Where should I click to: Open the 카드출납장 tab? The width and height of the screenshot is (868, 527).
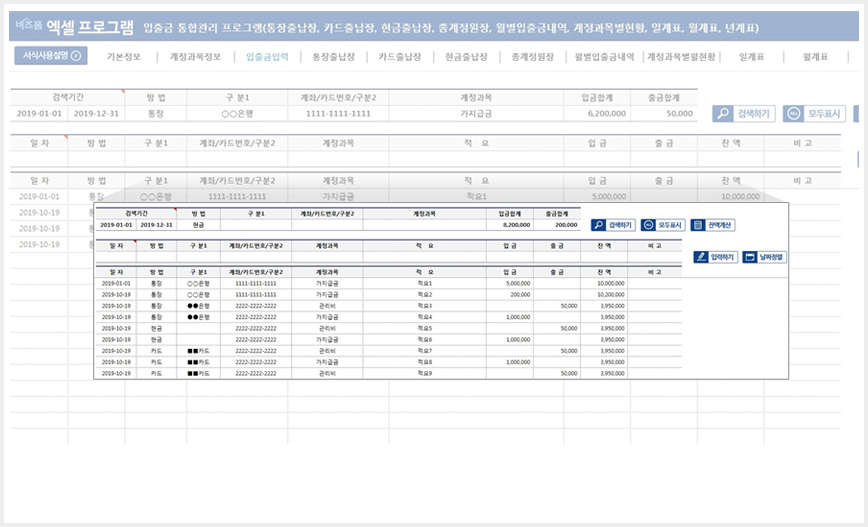(400, 57)
